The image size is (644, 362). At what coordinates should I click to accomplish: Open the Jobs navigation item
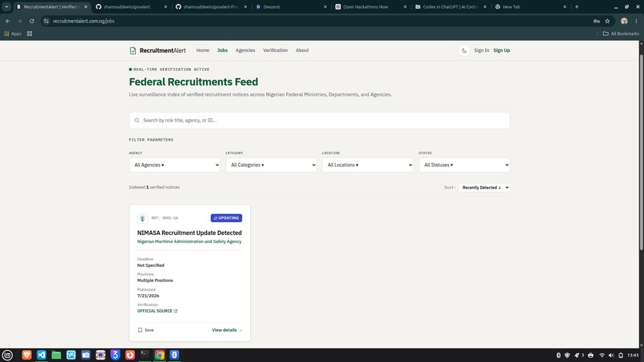tap(222, 50)
